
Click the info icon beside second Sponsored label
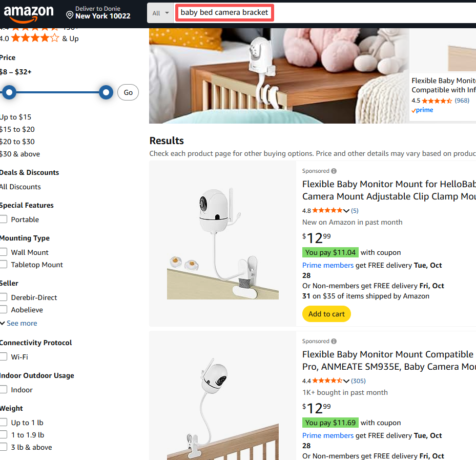pyautogui.click(x=334, y=342)
